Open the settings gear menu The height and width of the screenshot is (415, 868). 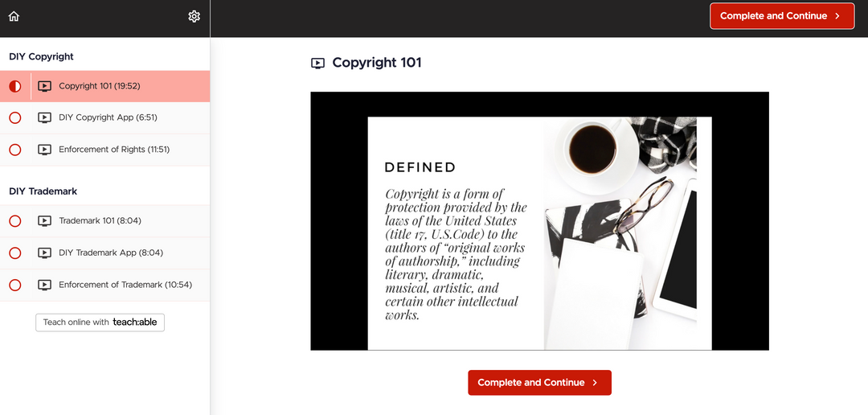tap(194, 17)
